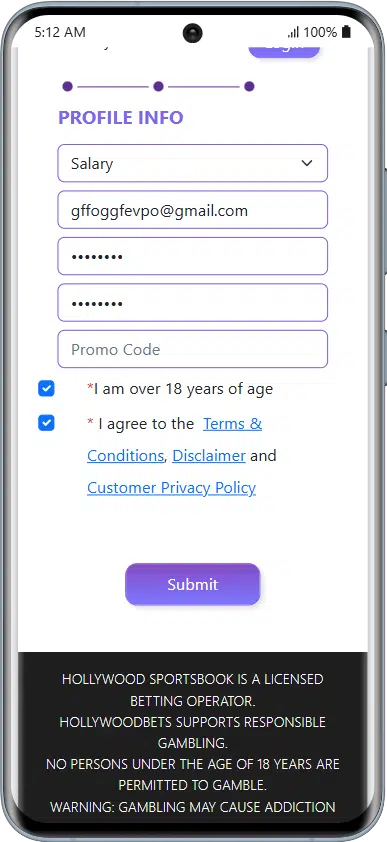Submit the profile info form
The height and width of the screenshot is (842, 387).
tap(193, 584)
